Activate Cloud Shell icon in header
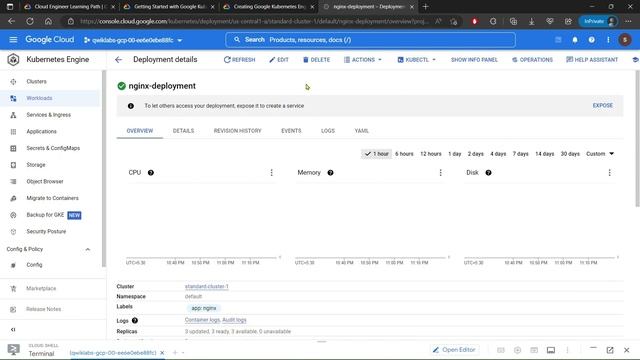Screen dimensions: 640x360 (558, 40)
